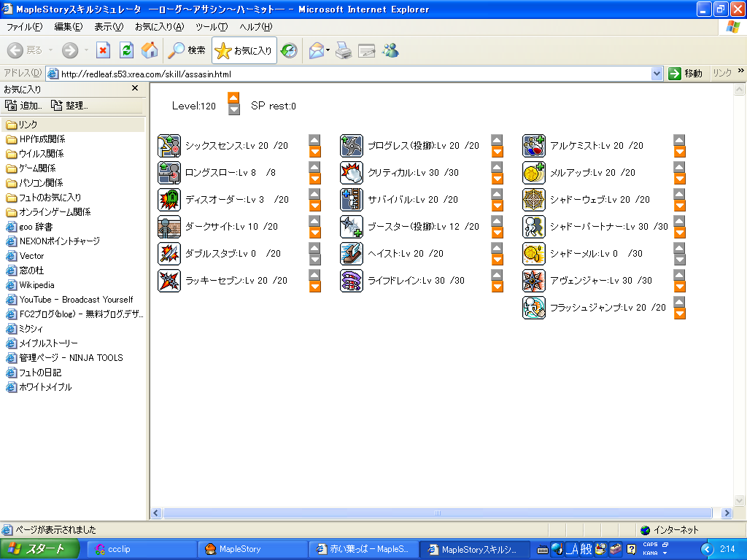Expand the リンク toolbar chevron
This screenshot has height=560, width=747.
point(741,71)
